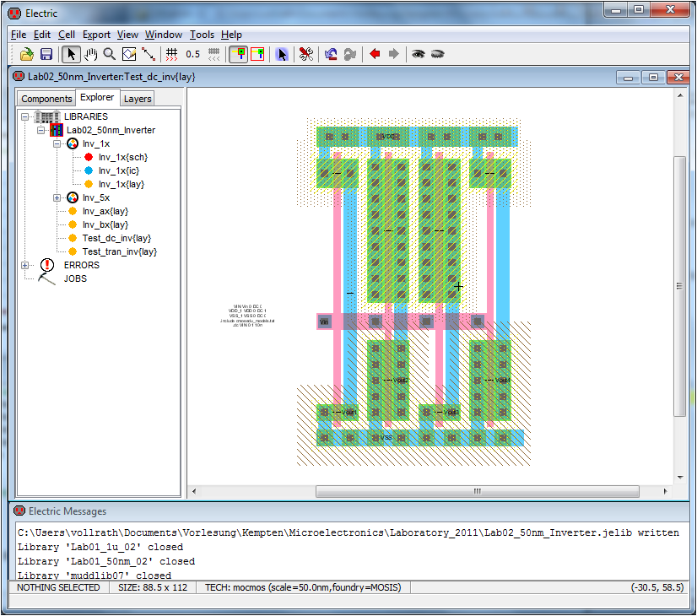This screenshot has width=697, height=616.
Task: Expand the Inv_5x cell group
Action: pos(57,197)
